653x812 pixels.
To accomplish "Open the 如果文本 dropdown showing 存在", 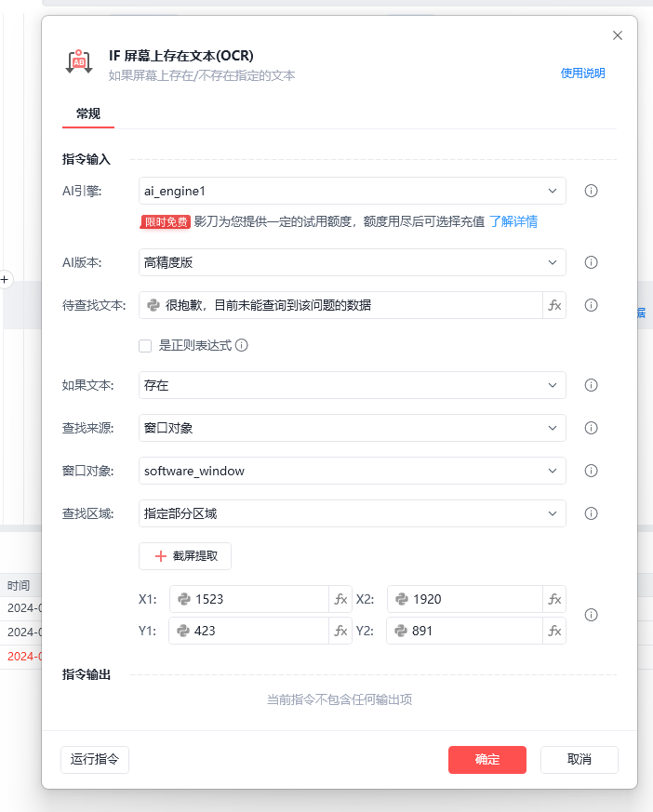I will point(353,385).
